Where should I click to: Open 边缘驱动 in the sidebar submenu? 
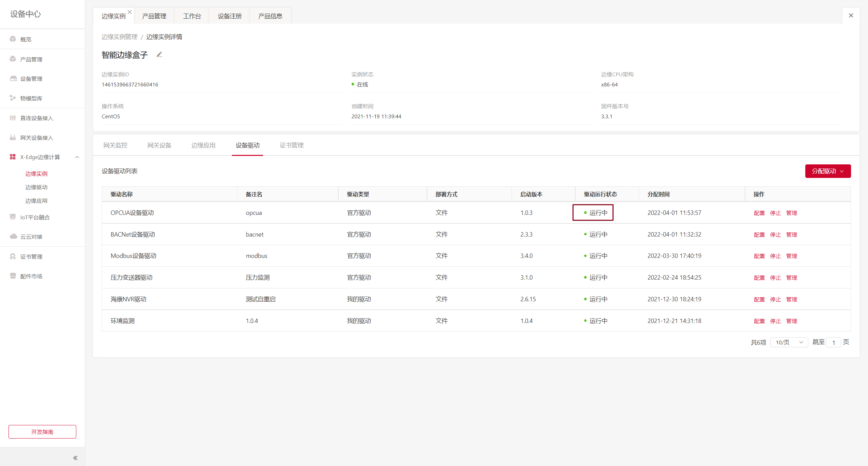click(x=36, y=187)
